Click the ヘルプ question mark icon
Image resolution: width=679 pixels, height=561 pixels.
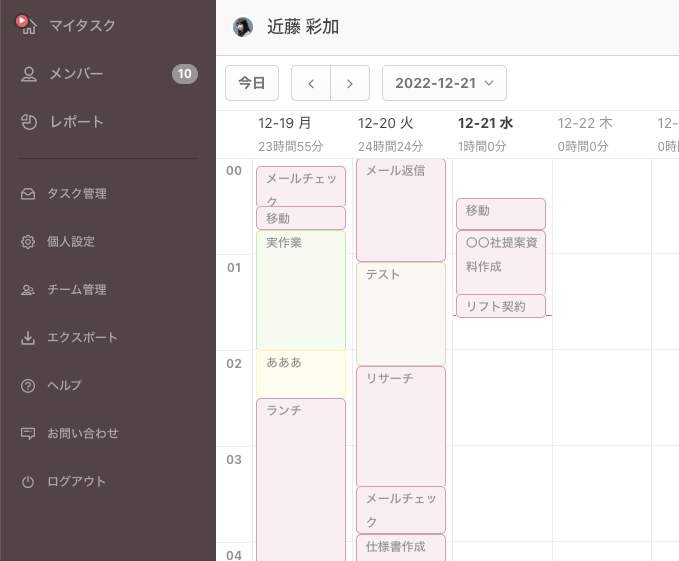pyautogui.click(x=28, y=386)
